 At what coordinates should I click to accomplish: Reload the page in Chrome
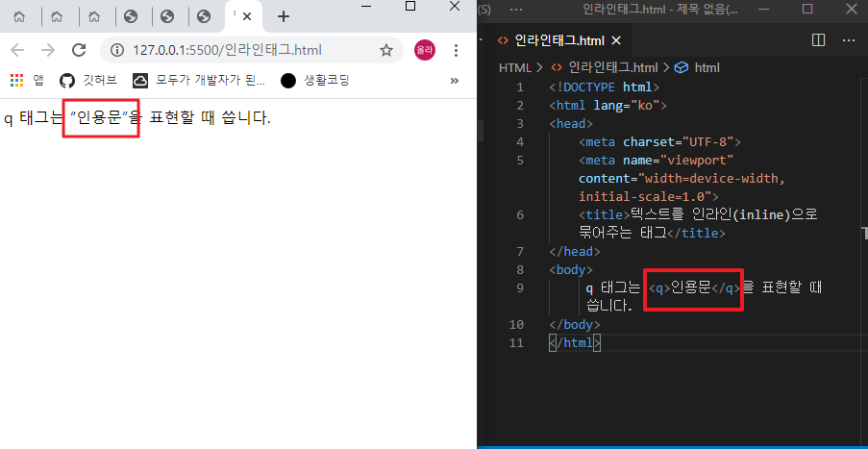(79, 50)
